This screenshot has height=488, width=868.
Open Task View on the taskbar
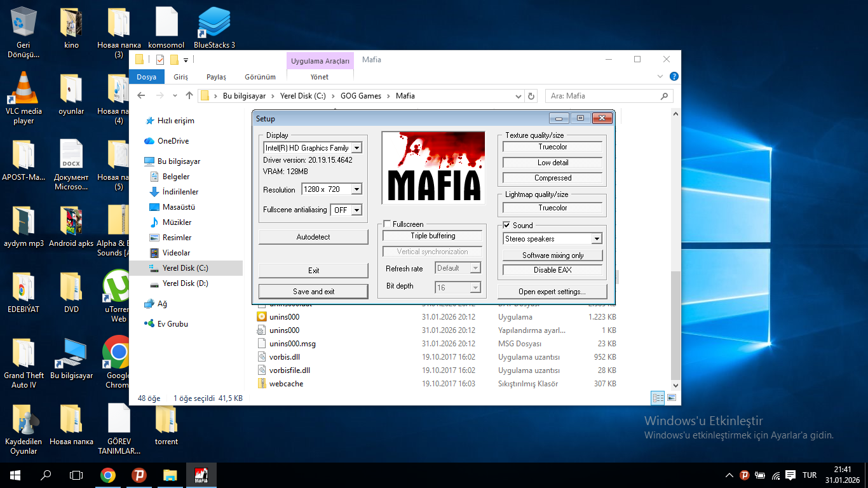76,475
